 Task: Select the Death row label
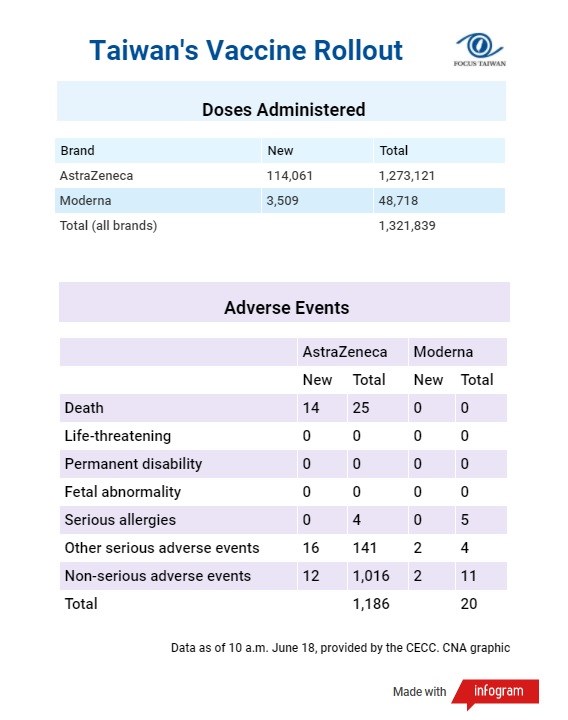84,408
